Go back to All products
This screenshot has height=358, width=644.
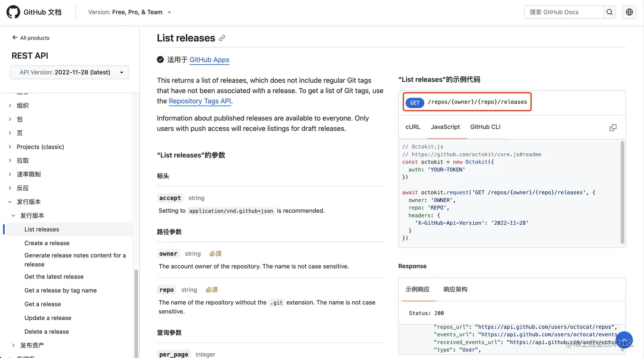[x=34, y=38]
